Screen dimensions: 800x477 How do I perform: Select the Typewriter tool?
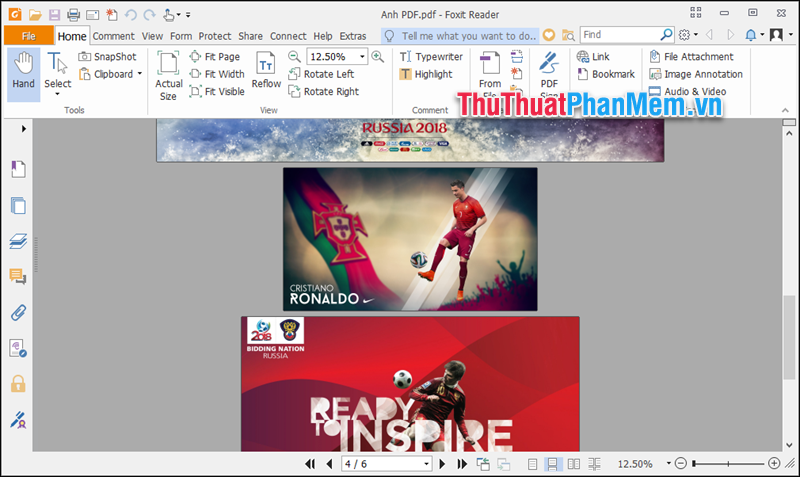[x=431, y=57]
